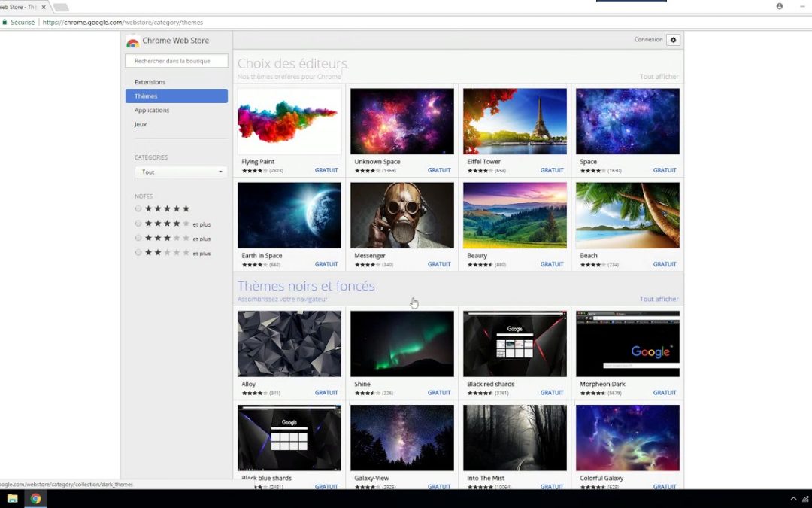Expand hidden icons in the system tray
This screenshot has height=508, width=812.
click(793, 498)
